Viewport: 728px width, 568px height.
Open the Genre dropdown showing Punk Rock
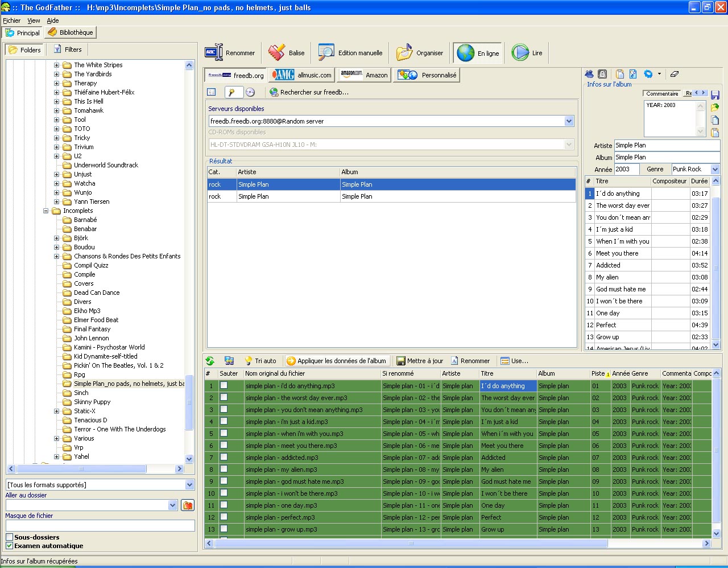point(715,170)
